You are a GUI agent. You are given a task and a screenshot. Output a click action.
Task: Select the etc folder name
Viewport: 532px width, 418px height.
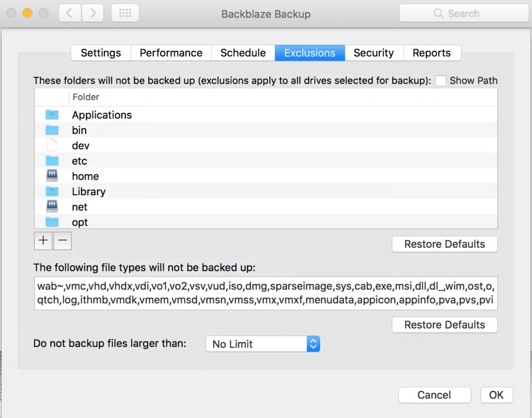[x=79, y=161]
